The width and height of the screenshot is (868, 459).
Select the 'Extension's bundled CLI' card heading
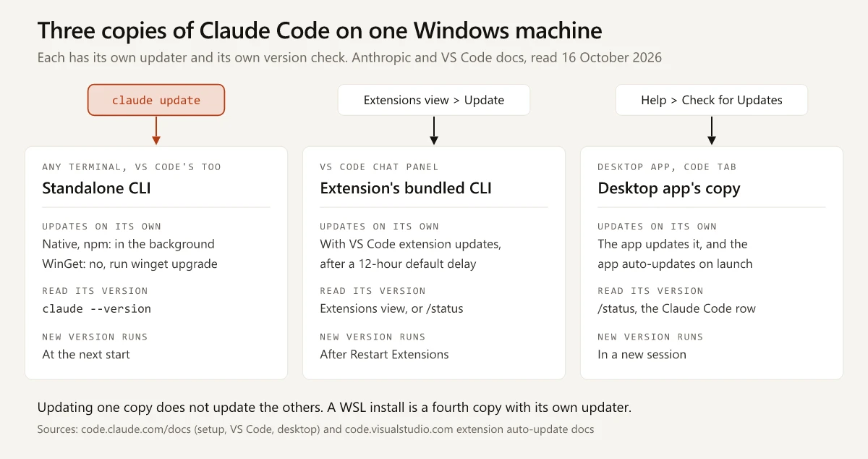point(406,188)
